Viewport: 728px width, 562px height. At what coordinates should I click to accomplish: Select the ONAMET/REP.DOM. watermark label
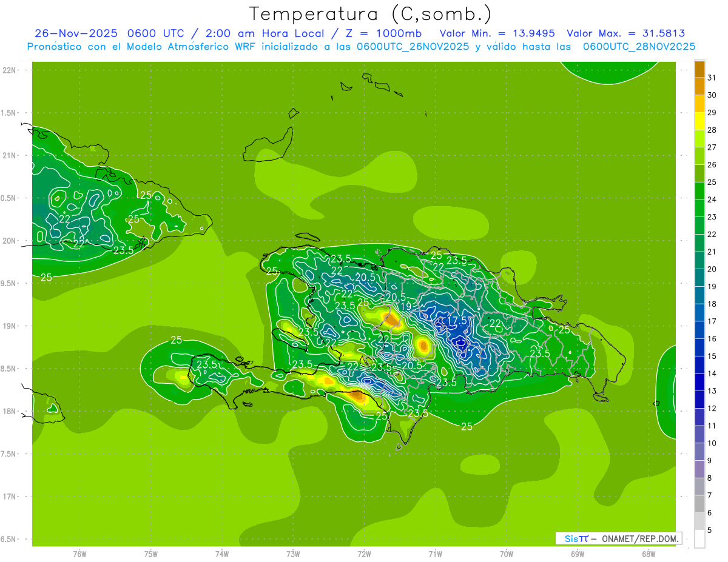(641, 538)
